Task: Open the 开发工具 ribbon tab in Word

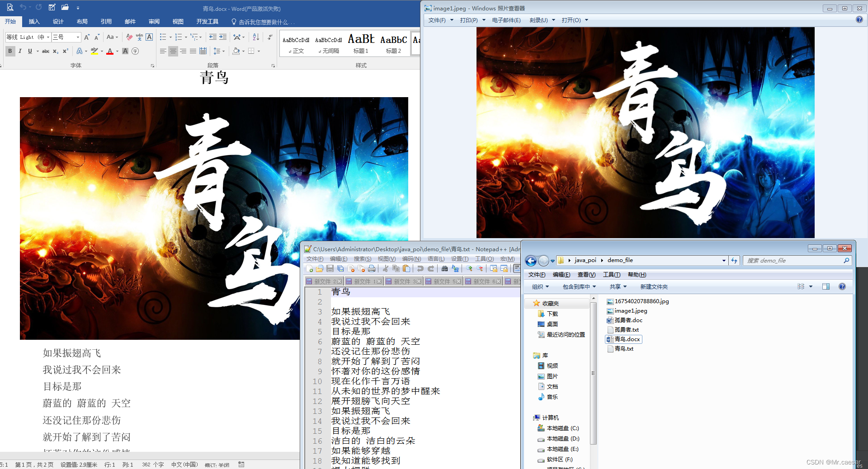Action: click(x=208, y=21)
